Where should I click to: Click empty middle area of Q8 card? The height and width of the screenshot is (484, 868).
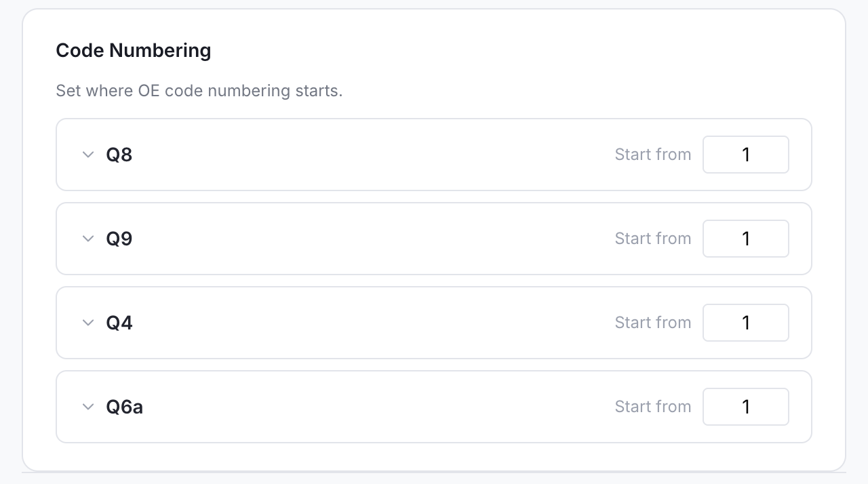(x=373, y=155)
